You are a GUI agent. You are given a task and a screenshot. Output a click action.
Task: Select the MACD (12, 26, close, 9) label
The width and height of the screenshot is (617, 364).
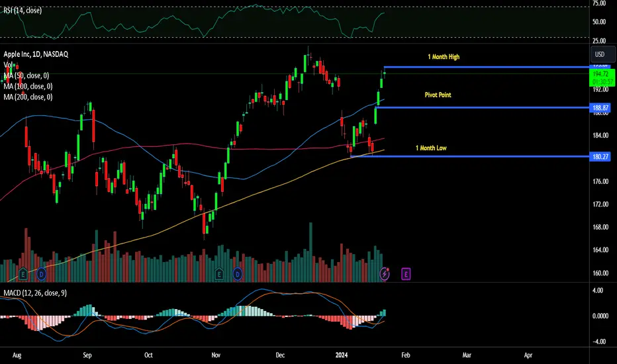[35, 293]
